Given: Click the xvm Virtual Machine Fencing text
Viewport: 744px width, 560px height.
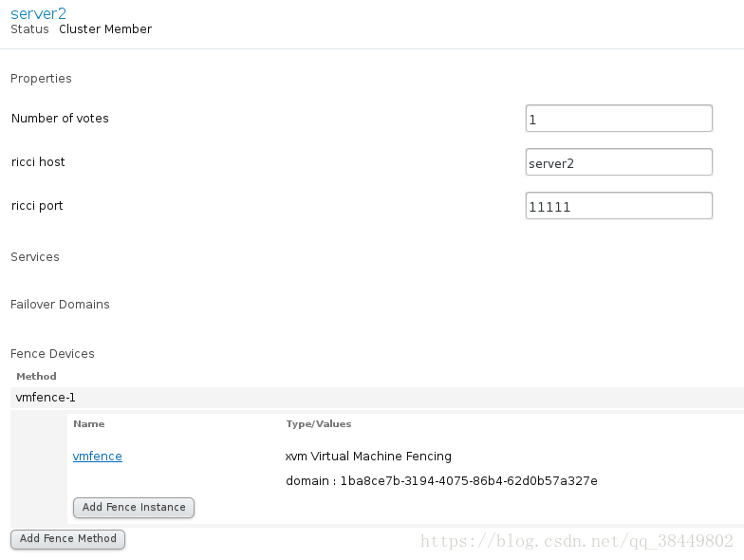Looking at the screenshot, I should (368, 456).
